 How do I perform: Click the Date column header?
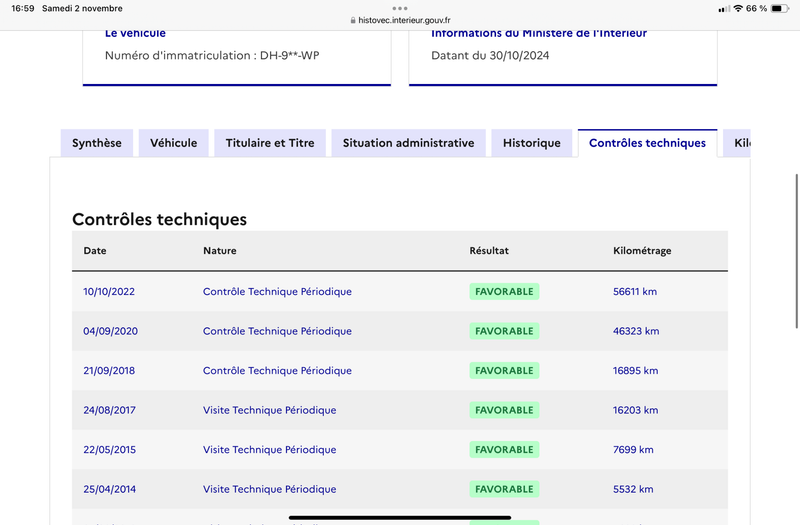[95, 251]
